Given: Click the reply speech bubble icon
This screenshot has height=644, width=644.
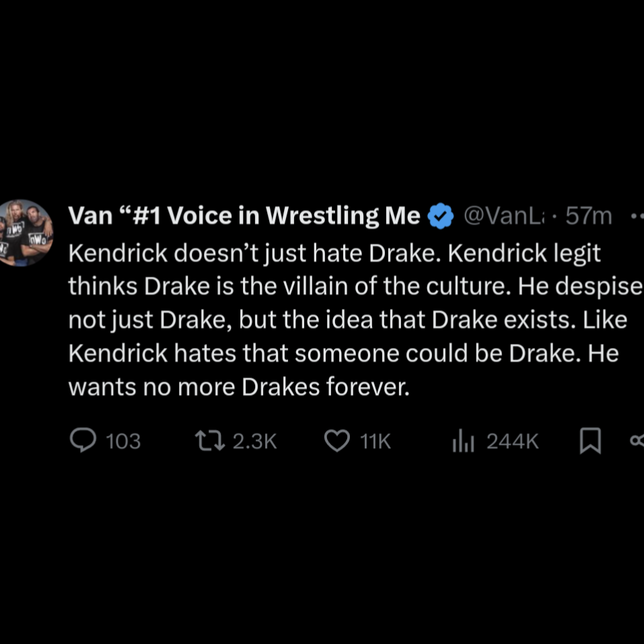Looking at the screenshot, I should [x=83, y=441].
